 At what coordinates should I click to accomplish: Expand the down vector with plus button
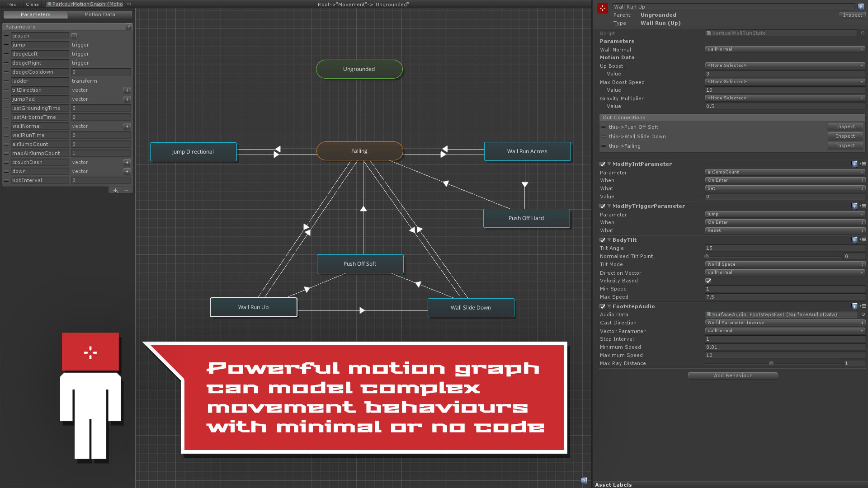[127, 171]
